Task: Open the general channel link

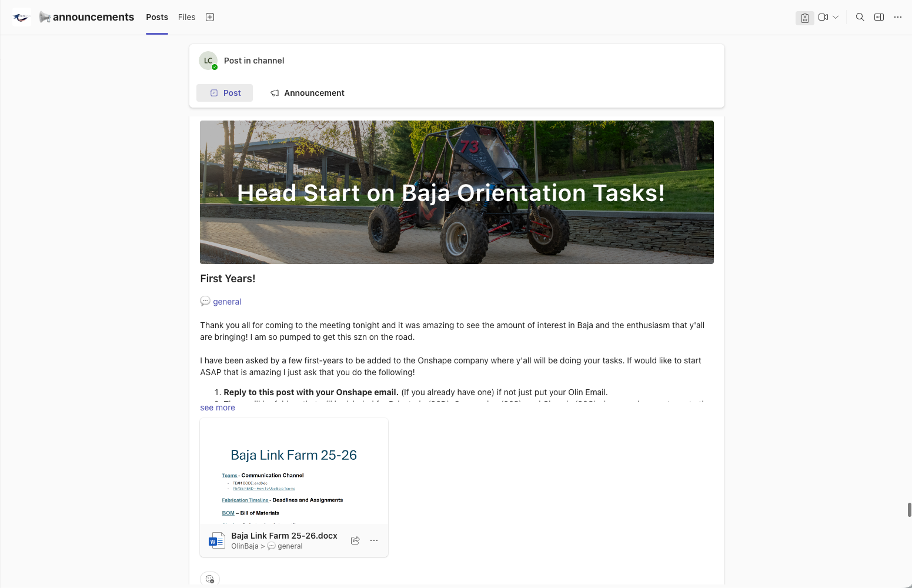Action: [x=228, y=301]
